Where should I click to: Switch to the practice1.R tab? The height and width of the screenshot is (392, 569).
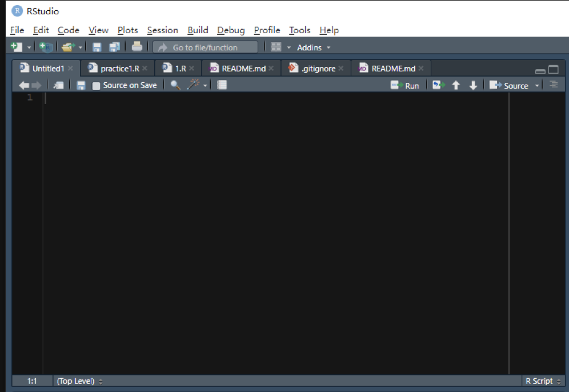pyautogui.click(x=119, y=69)
